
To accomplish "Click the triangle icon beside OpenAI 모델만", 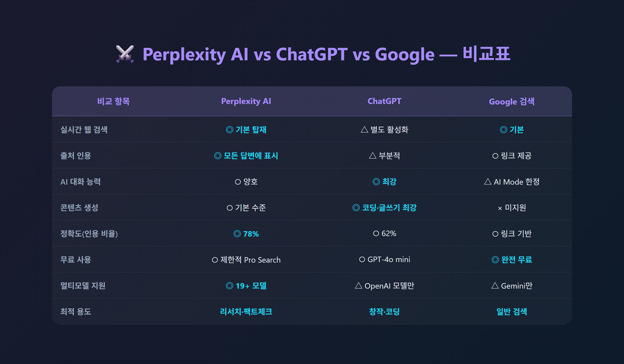I will click(x=359, y=285).
